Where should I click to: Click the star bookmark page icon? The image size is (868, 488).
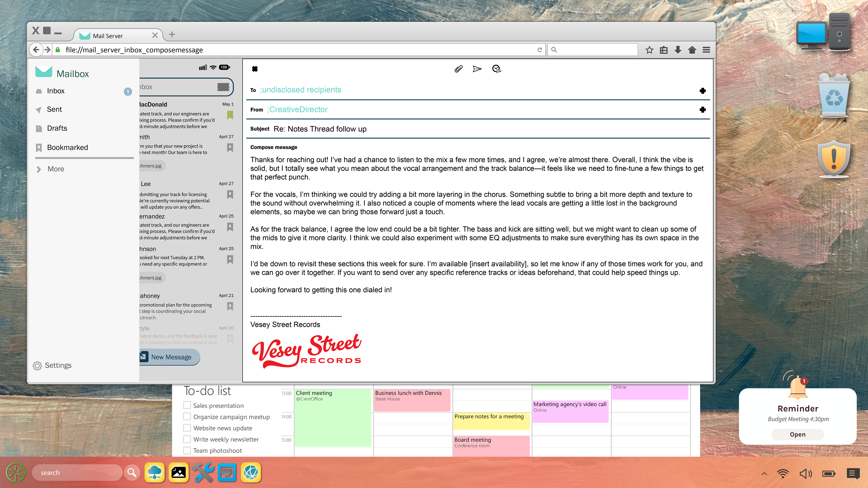point(649,50)
